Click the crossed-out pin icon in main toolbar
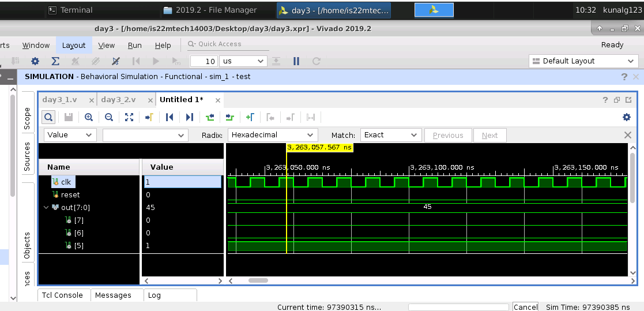 click(116, 61)
